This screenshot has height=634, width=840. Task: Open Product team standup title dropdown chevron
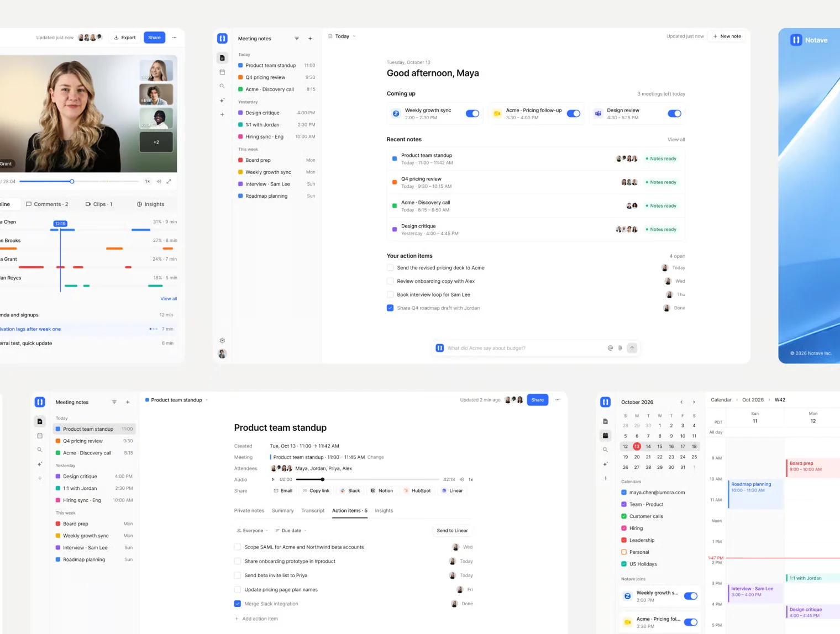coord(207,400)
